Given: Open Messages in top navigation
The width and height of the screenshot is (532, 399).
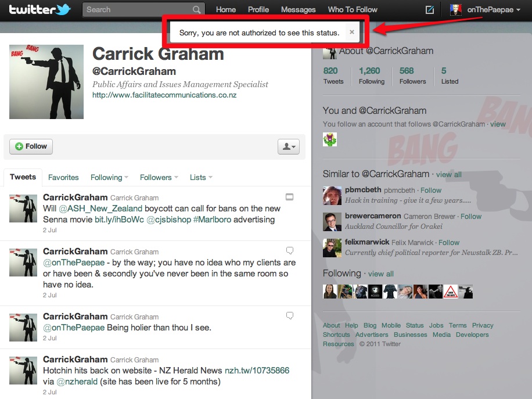Looking at the screenshot, I should coord(298,10).
